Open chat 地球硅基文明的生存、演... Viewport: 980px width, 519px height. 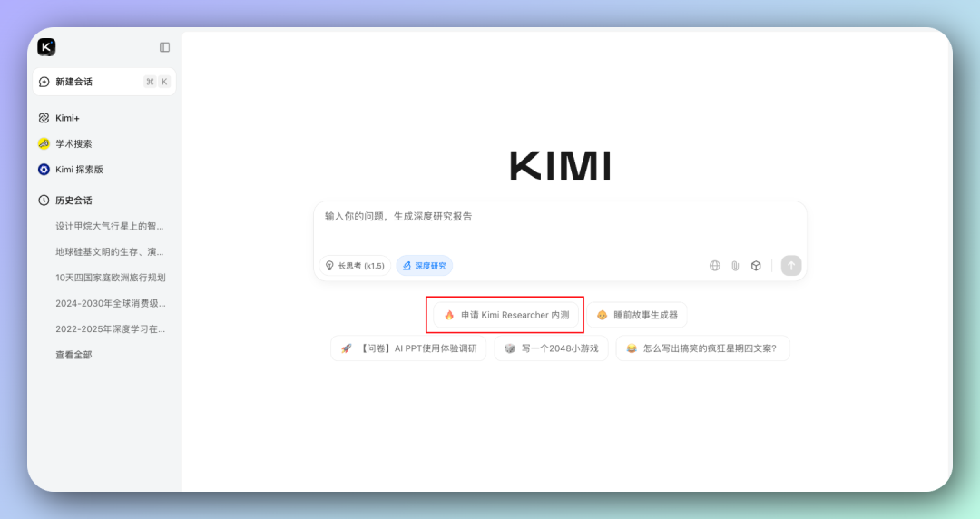(110, 252)
